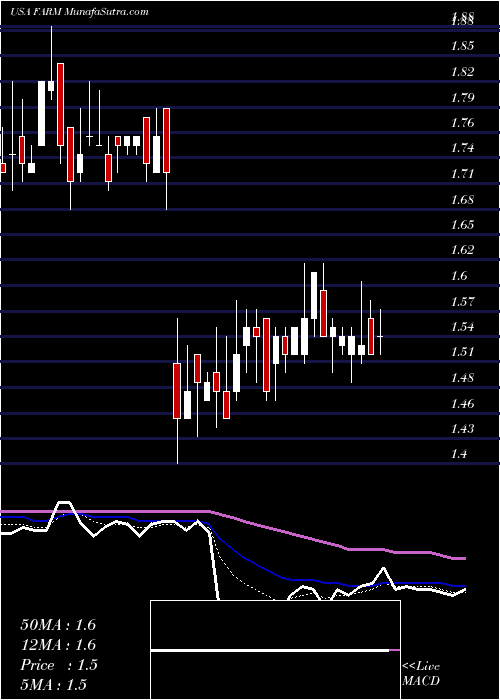
Task: Select the 1.82 price level label
Action: pyautogui.click(x=462, y=72)
